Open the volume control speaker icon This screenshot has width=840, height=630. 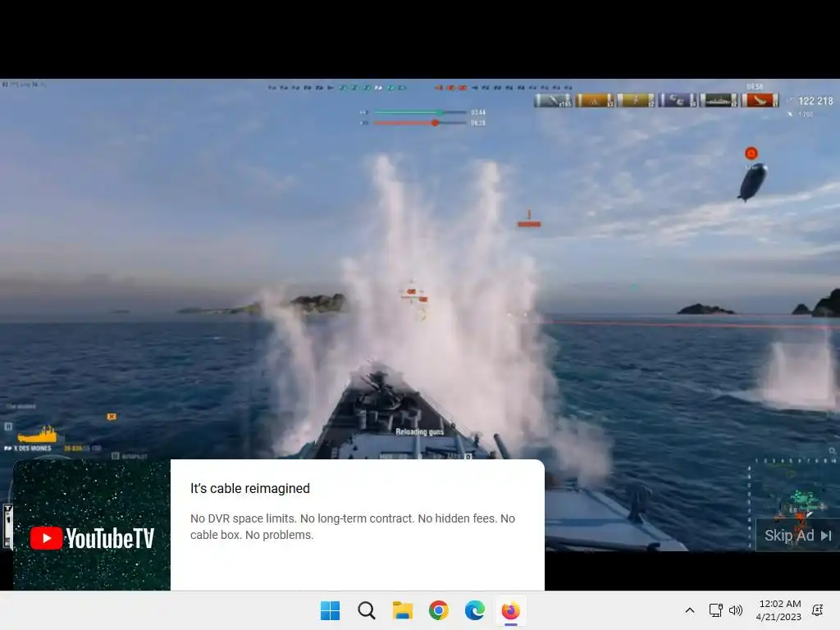(736, 610)
